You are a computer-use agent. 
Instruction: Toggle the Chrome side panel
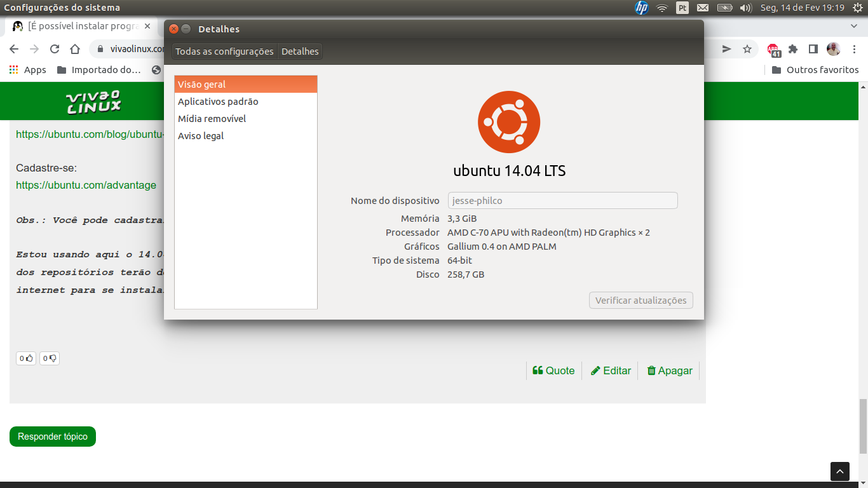pos(813,49)
